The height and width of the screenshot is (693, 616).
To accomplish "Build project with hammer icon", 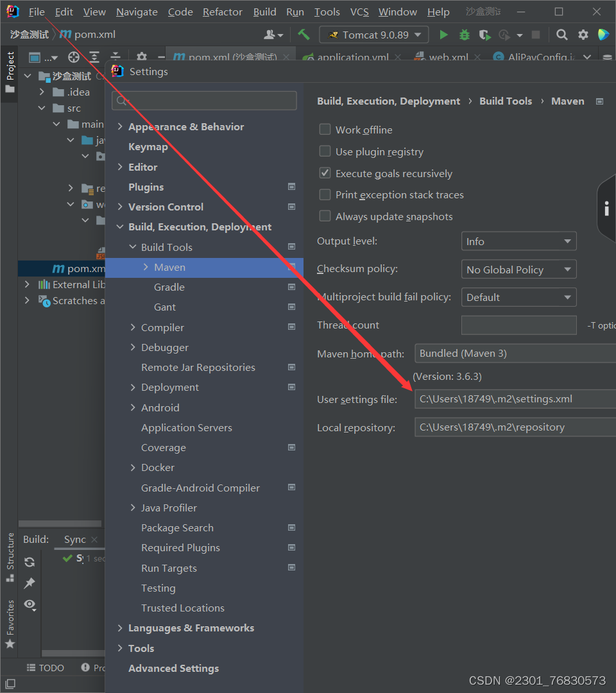I will click(x=304, y=35).
